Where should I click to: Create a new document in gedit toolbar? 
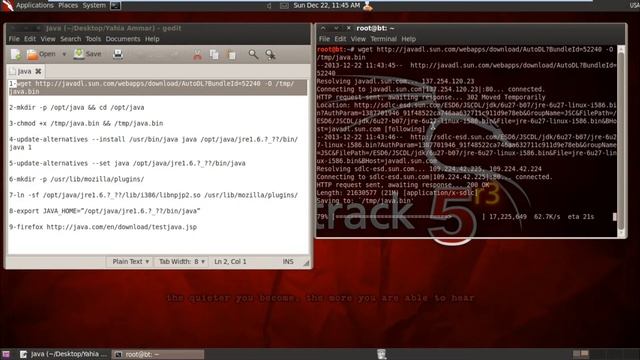(x=16, y=54)
